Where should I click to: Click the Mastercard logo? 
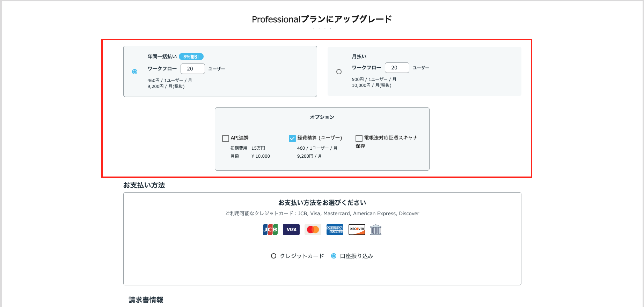(313, 230)
